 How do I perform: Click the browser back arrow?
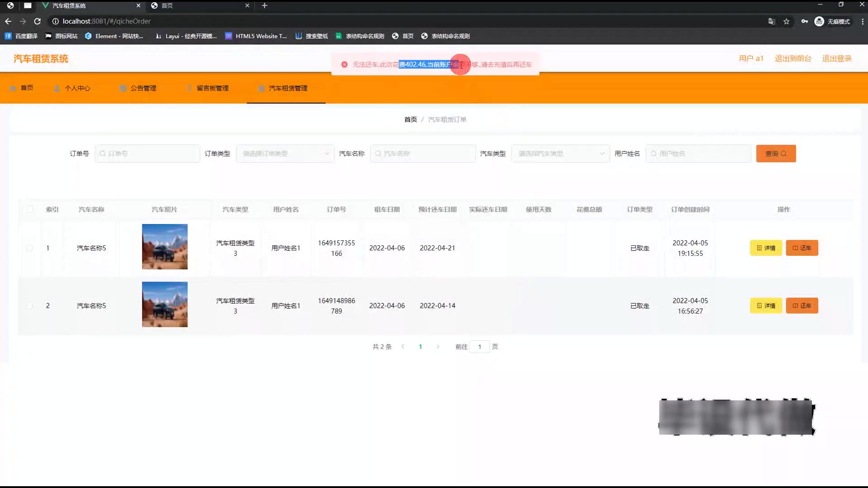[x=8, y=21]
